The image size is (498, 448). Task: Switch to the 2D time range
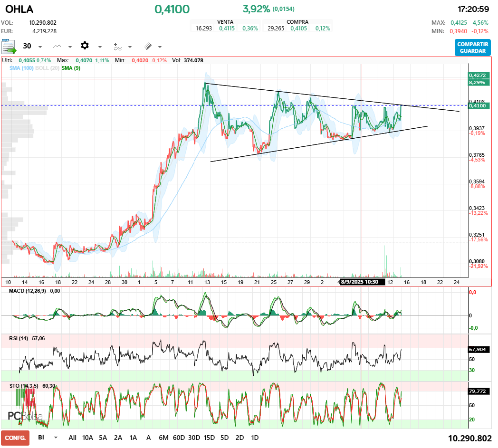coord(240,438)
